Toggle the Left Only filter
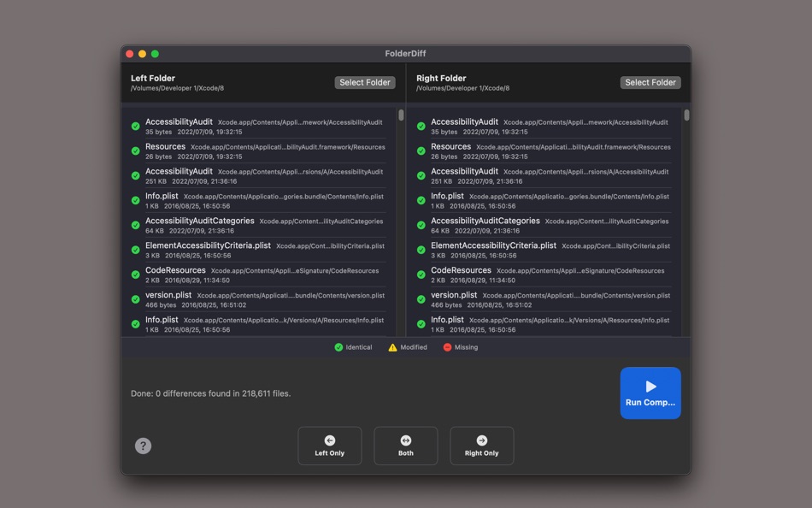 point(329,446)
